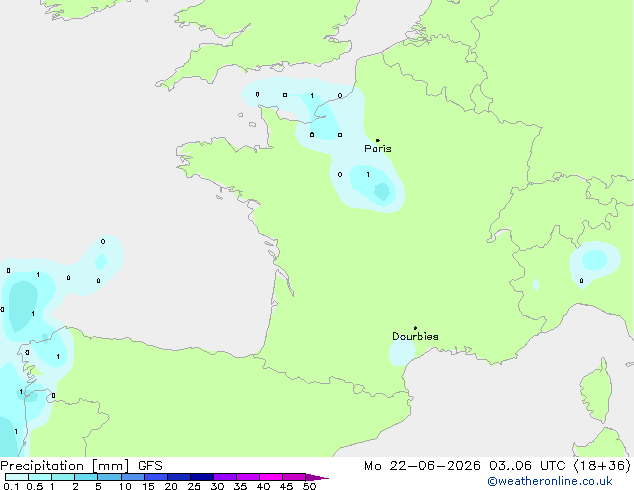Click the 'Mo 22-06-2026' date text

pyautogui.click(x=422, y=466)
